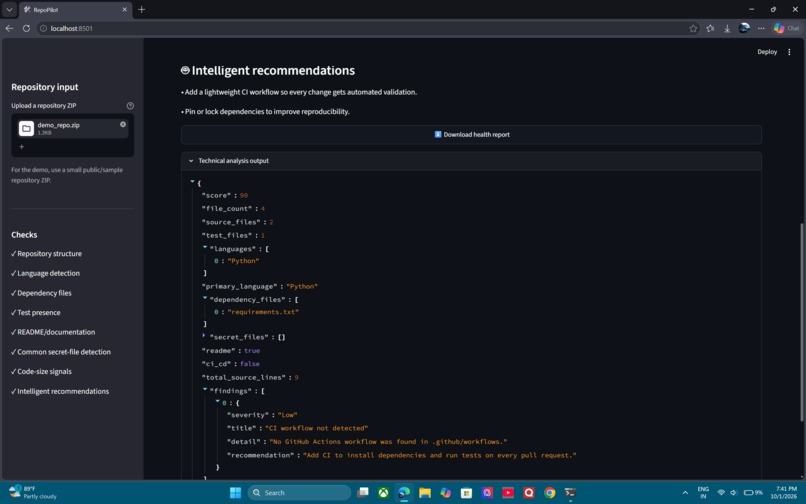Open the weather widget showing 89°F

pyautogui.click(x=33, y=492)
